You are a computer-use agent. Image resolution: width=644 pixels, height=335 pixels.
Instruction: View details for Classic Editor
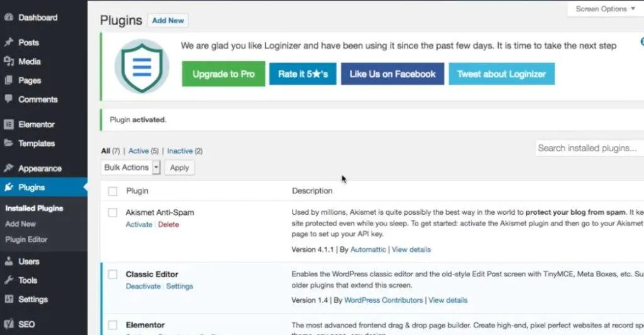coord(448,300)
